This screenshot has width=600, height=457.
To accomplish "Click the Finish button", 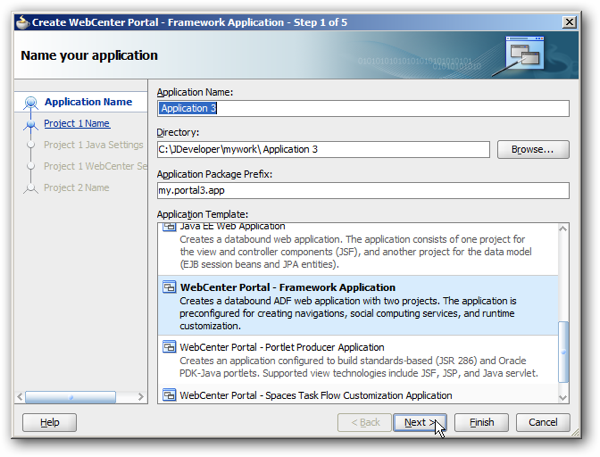I will [481, 422].
